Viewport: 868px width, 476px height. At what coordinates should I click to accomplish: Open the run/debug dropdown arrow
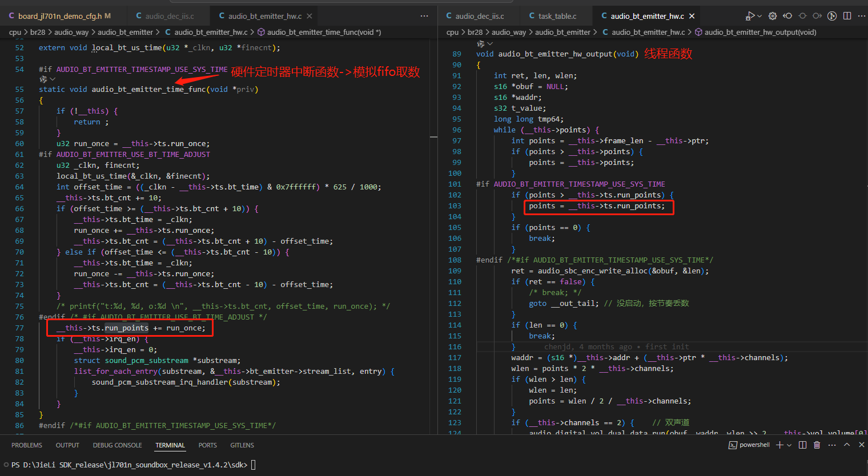point(759,16)
